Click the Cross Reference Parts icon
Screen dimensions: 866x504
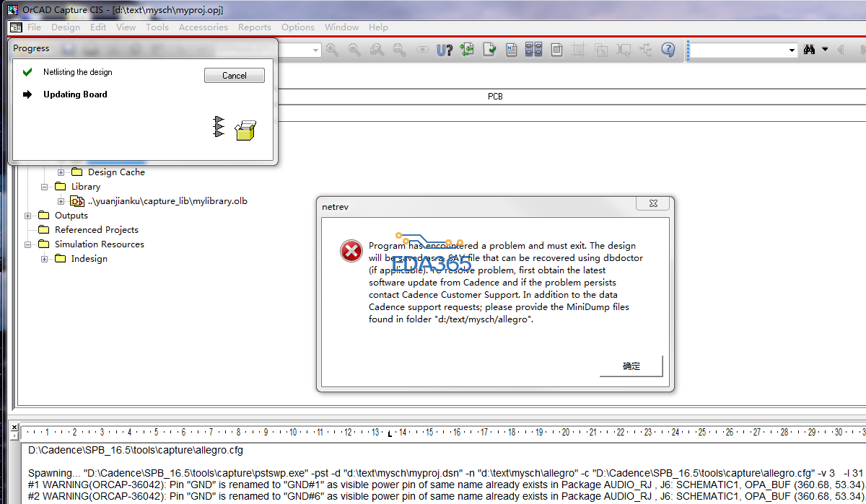point(533,50)
